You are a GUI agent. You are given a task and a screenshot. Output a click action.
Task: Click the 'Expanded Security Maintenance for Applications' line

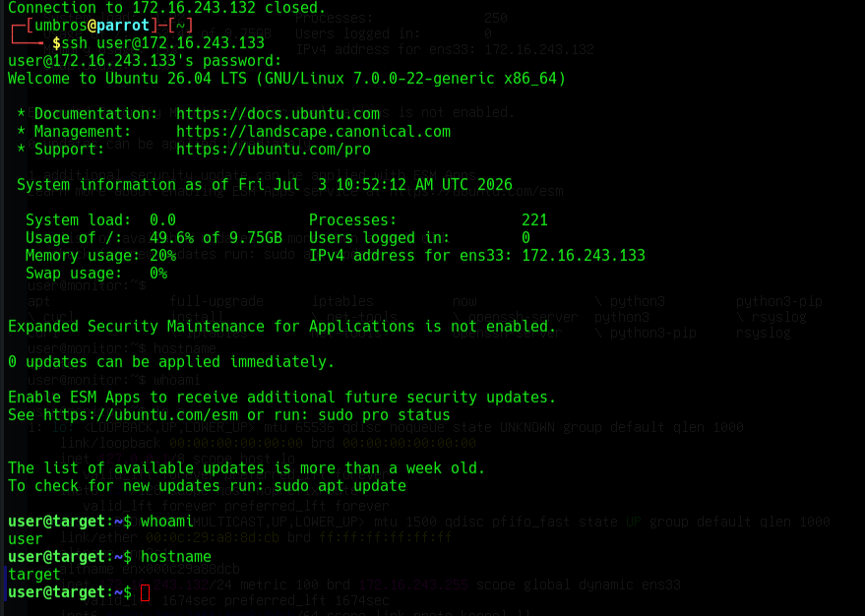pyautogui.click(x=281, y=326)
